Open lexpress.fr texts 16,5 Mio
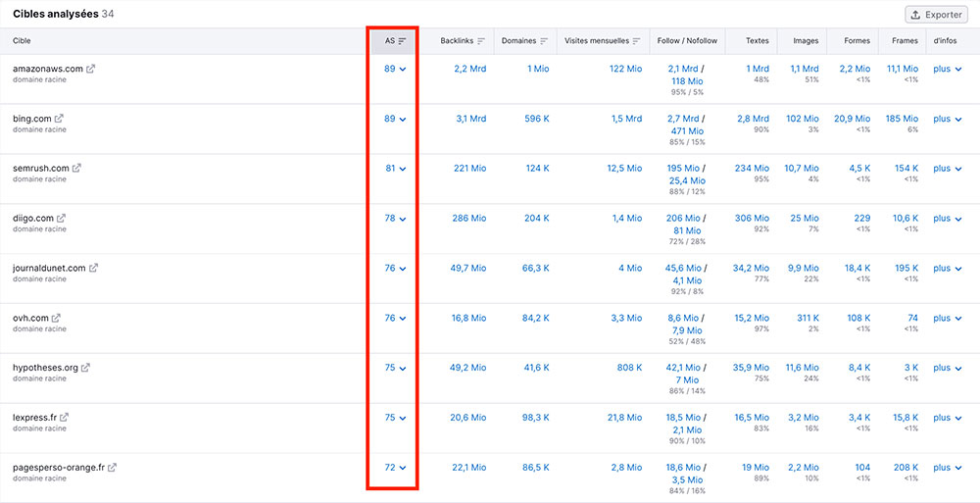980x503 pixels. [752, 418]
